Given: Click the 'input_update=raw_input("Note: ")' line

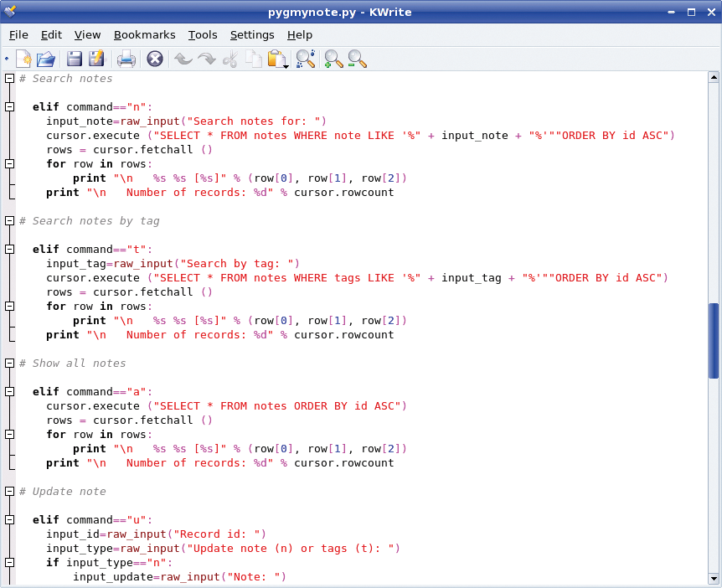Looking at the screenshot, I should click(179, 577).
